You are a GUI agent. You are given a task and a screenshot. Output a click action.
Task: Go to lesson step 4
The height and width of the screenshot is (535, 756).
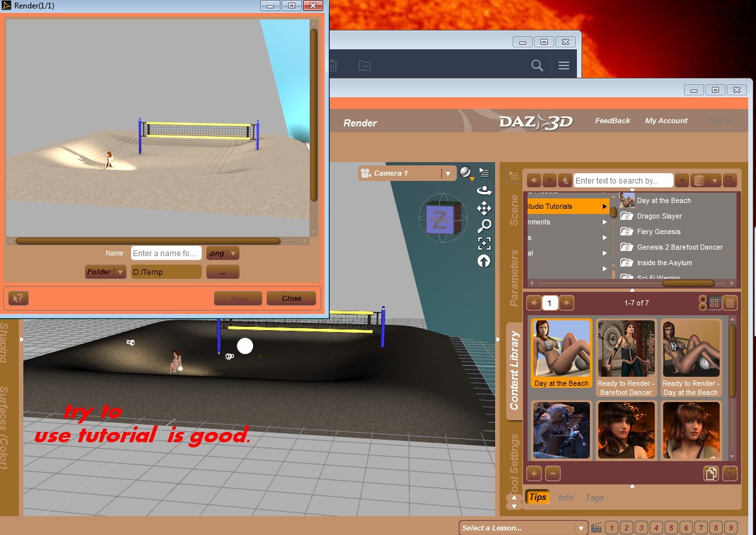pyautogui.click(x=656, y=528)
